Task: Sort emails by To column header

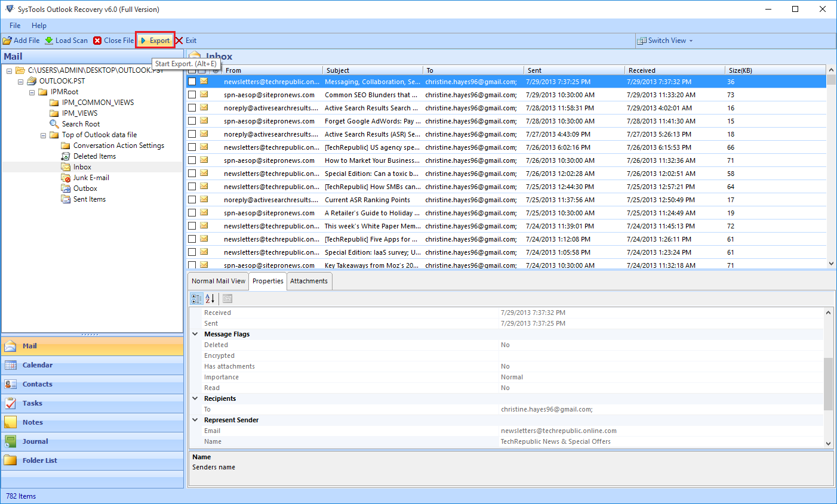Action: click(x=473, y=70)
